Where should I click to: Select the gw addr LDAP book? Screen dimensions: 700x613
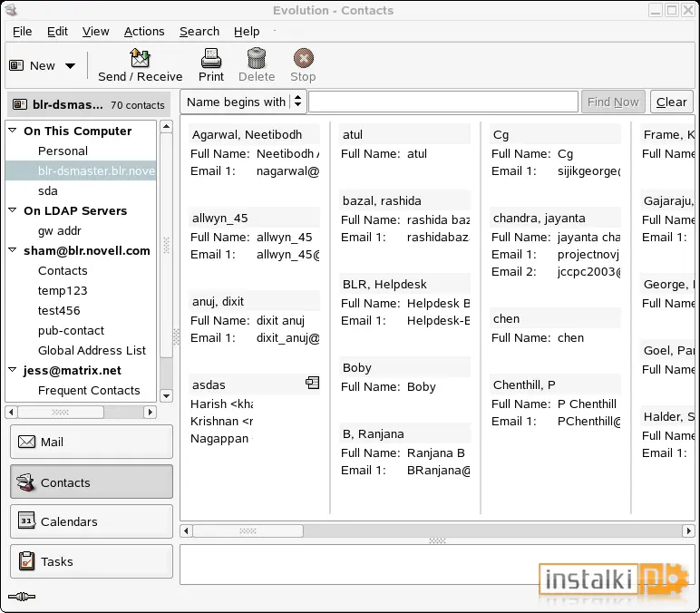pyautogui.click(x=59, y=231)
